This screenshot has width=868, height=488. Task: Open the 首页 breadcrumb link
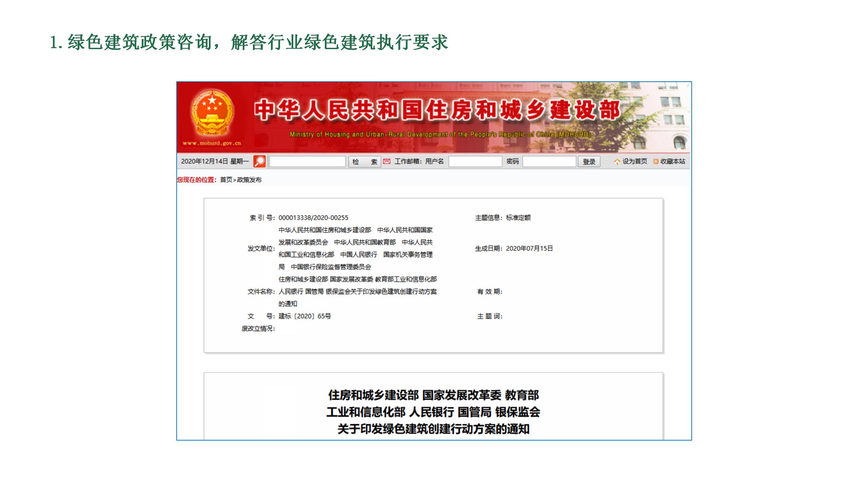[226, 180]
